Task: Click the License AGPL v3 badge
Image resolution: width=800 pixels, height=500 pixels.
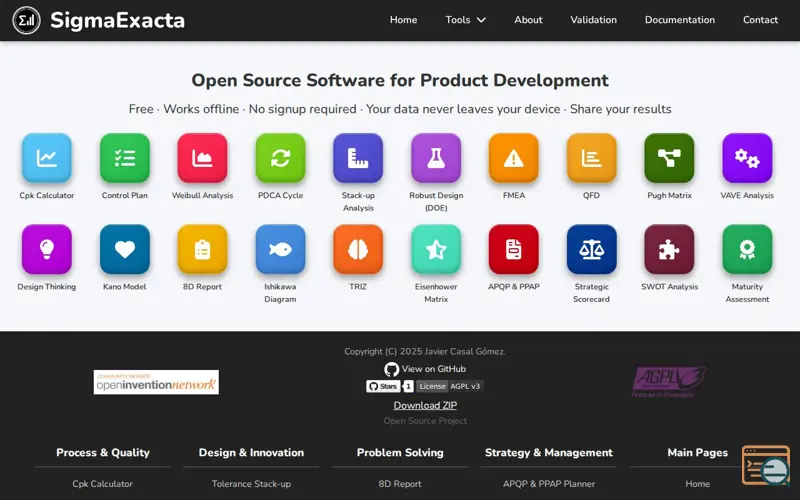Action: pyautogui.click(x=449, y=386)
